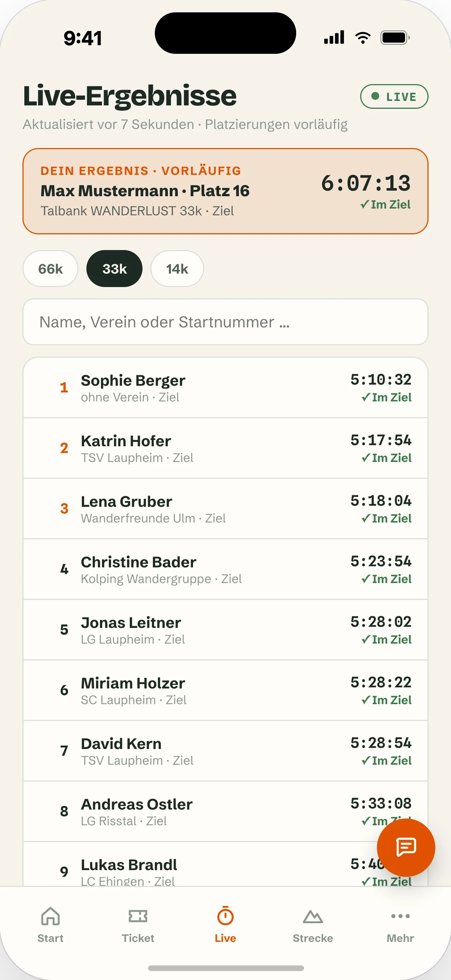This screenshot has width=451, height=980.
Task: Select the Live stopwatch icon
Action: tap(225, 916)
